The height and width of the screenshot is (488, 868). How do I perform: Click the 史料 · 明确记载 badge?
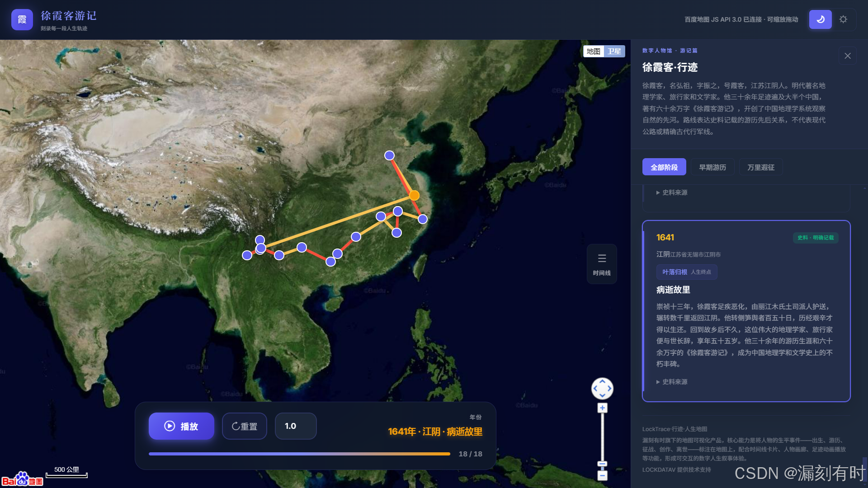pyautogui.click(x=816, y=238)
